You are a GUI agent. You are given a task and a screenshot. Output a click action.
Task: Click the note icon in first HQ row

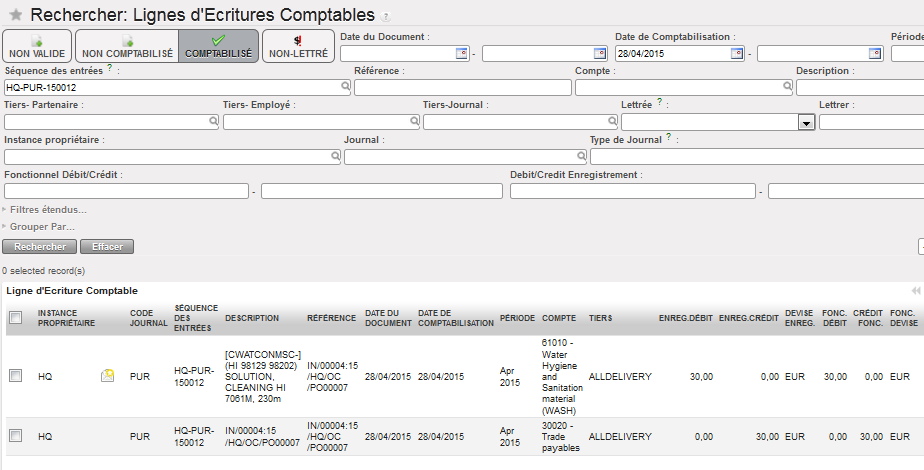pos(108,376)
